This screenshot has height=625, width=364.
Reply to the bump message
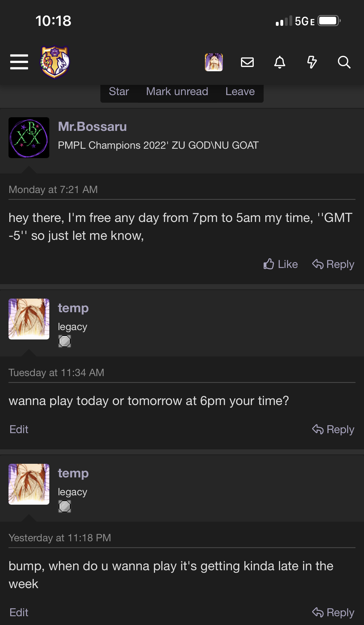pos(333,612)
